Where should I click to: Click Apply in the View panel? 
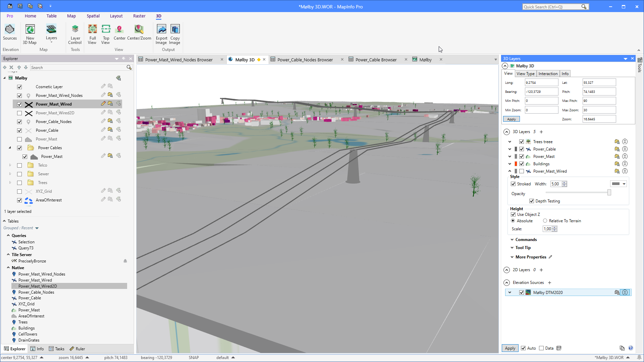coord(511,119)
